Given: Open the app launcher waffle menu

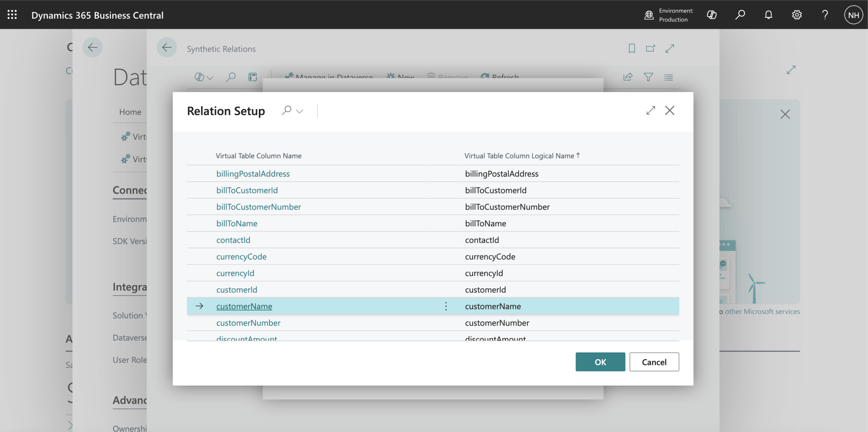Looking at the screenshot, I should click(12, 15).
